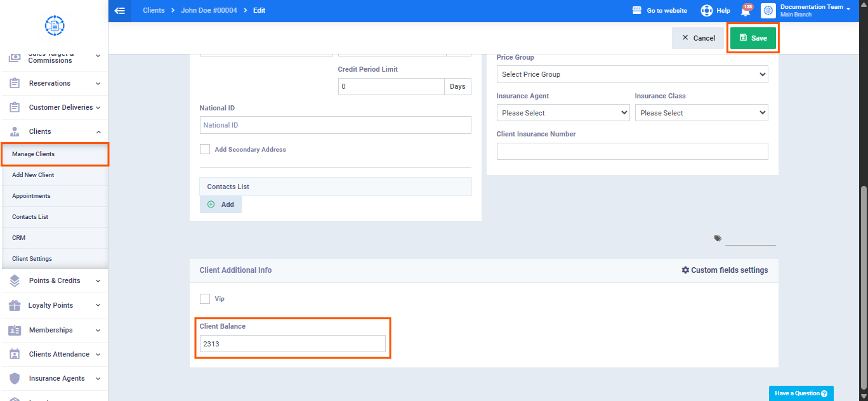
Task: Expand the Points & Credits chevron
Action: tap(98, 280)
